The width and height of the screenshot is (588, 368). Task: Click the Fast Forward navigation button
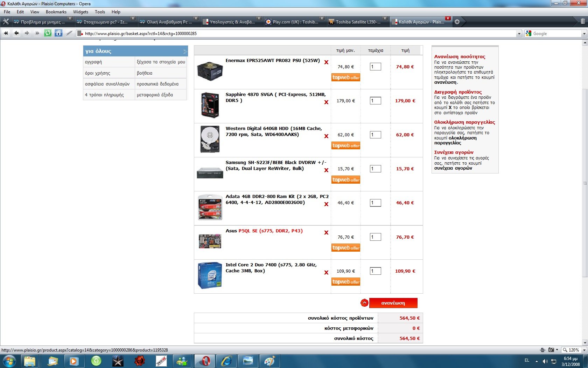click(37, 33)
